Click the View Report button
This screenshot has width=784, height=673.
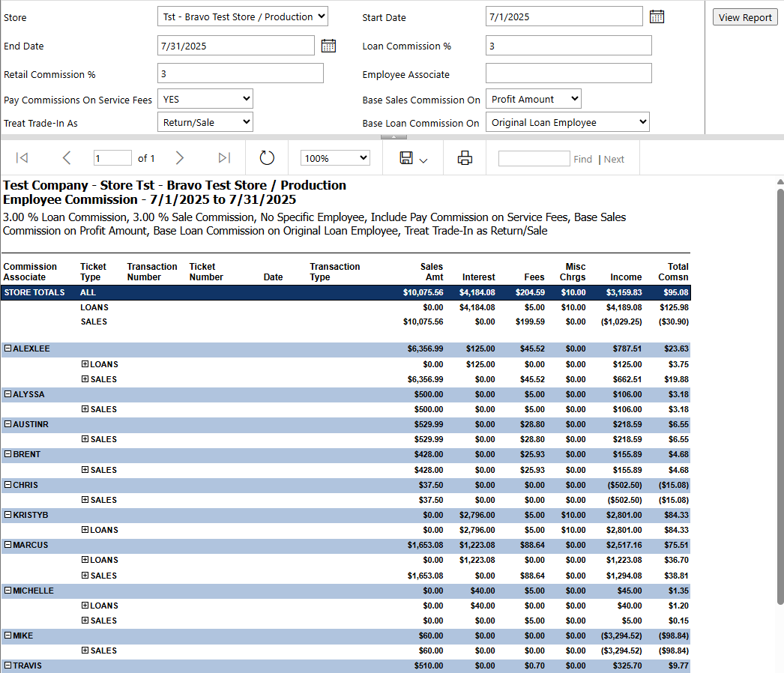point(745,17)
